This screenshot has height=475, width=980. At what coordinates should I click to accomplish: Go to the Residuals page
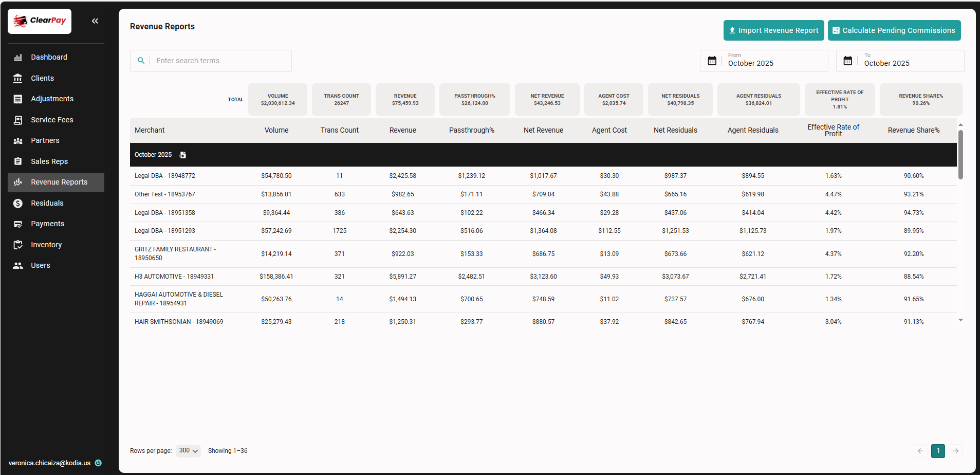[x=47, y=203]
